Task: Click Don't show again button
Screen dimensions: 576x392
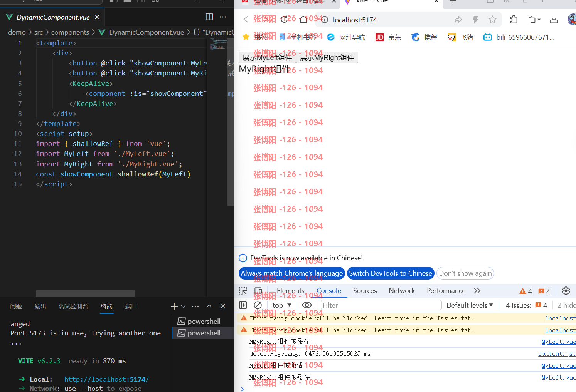Action: tap(465, 273)
